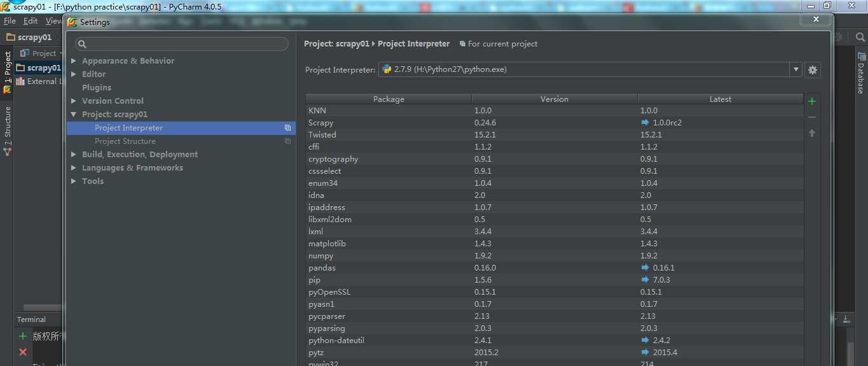The height and width of the screenshot is (366, 868).
Task: Click the Settings dialog PyCharm logo icon
Action: click(72, 22)
